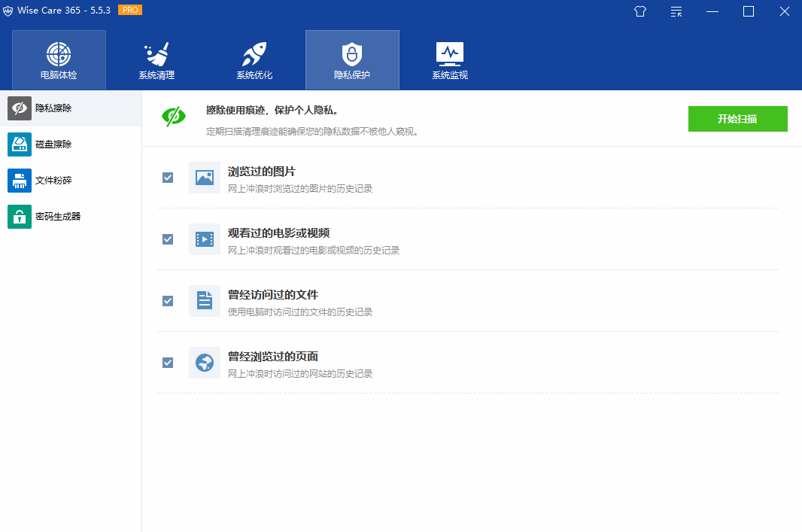
Task: Click the green 开始扫描 button
Action: pos(737,119)
